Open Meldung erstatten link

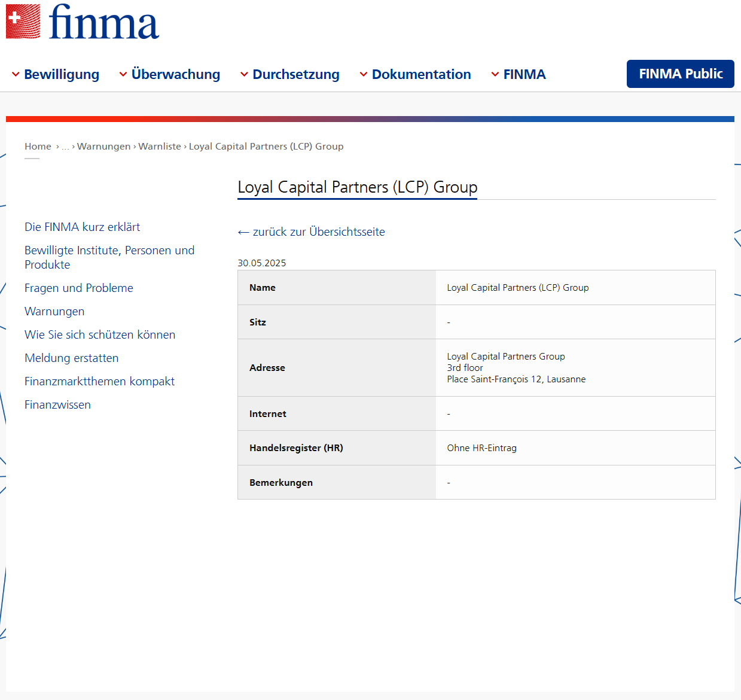pyautogui.click(x=72, y=358)
